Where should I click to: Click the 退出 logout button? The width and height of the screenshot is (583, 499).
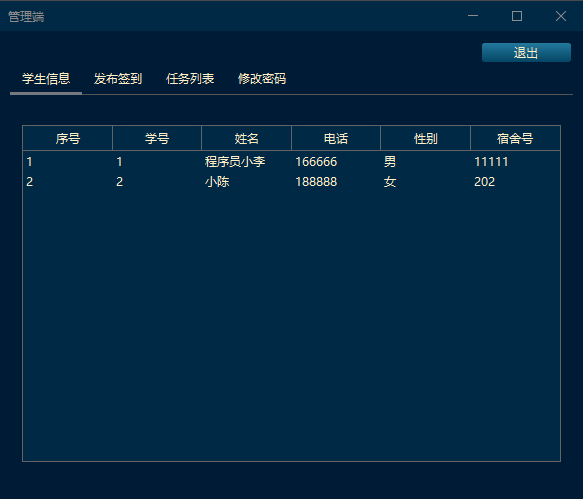[526, 52]
